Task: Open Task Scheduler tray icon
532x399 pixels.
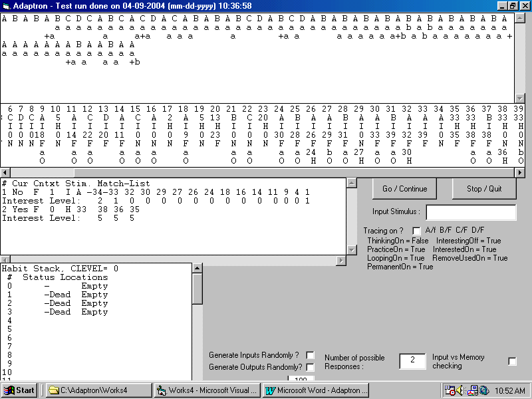Action: 450,390
